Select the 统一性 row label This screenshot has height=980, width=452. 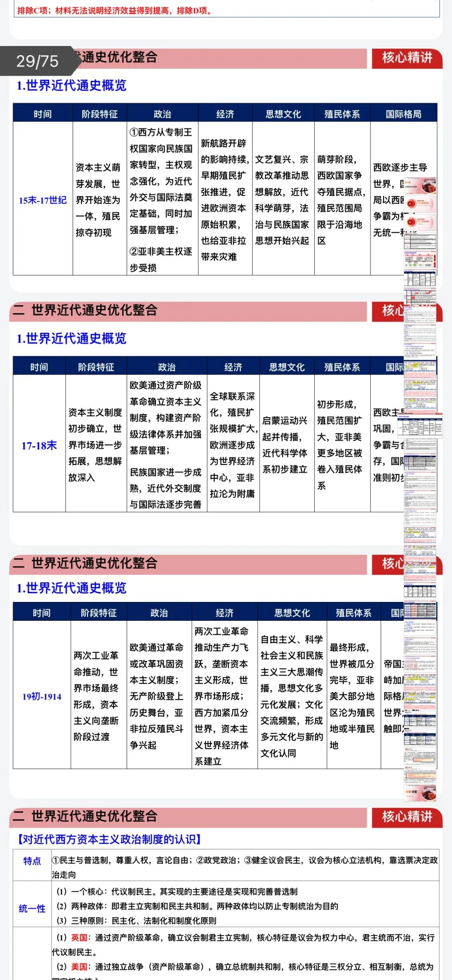click(32, 908)
